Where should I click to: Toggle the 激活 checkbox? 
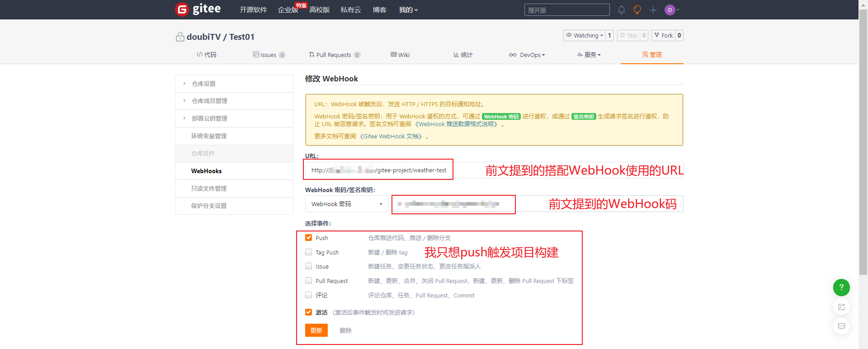point(309,312)
